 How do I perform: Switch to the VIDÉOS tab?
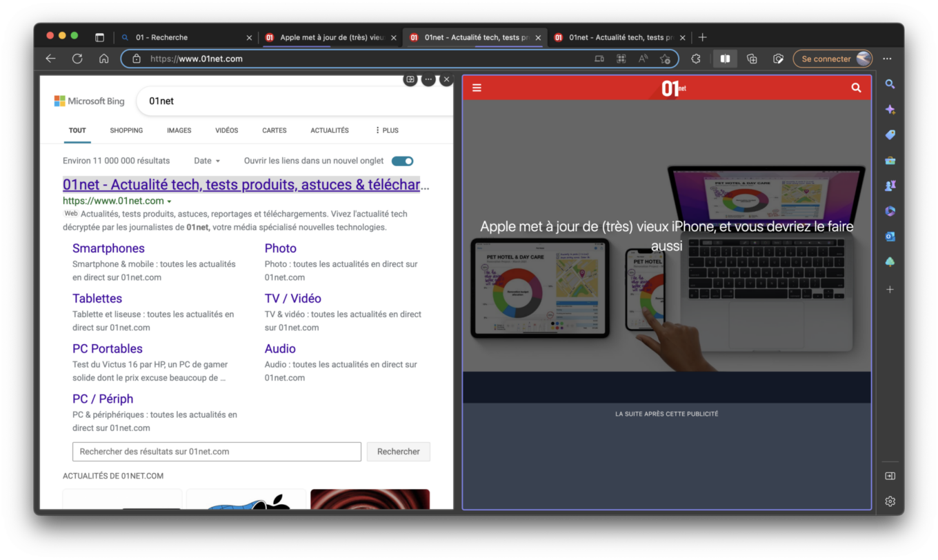pos(226,130)
